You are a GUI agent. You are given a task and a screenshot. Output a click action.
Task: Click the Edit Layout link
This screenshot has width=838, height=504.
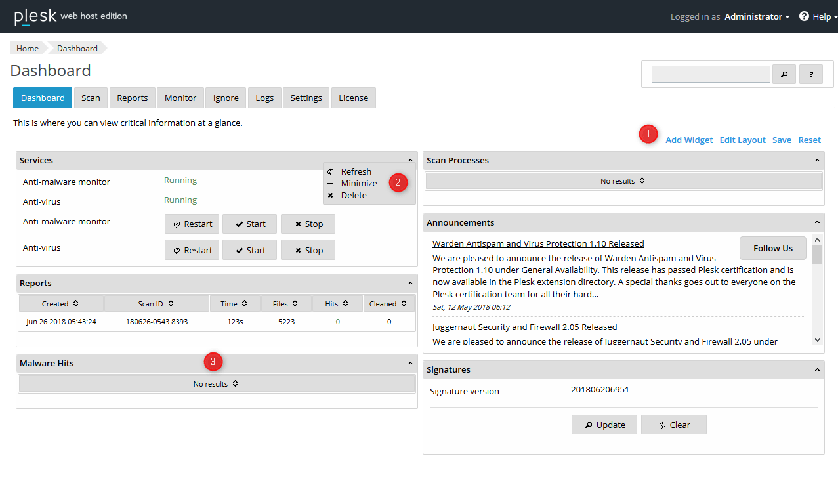pos(742,140)
